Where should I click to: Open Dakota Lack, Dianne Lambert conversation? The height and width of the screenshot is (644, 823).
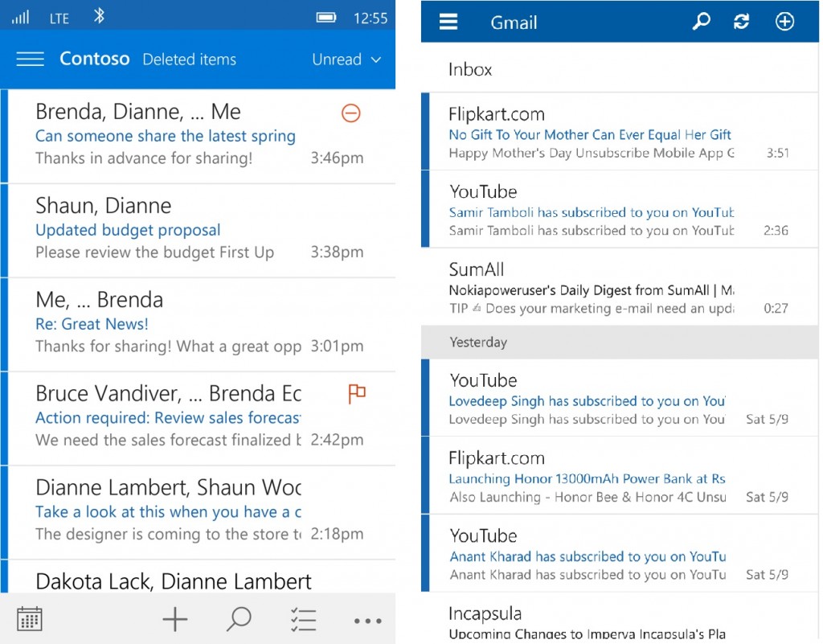(199, 576)
